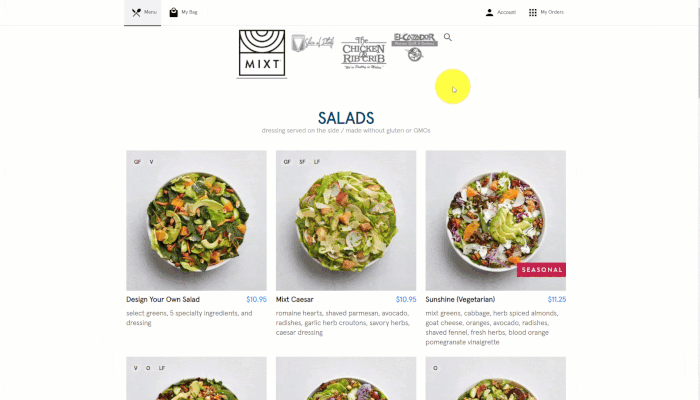The height and width of the screenshot is (400, 700).
Task: Click the shopping bag icon
Action: (x=173, y=12)
